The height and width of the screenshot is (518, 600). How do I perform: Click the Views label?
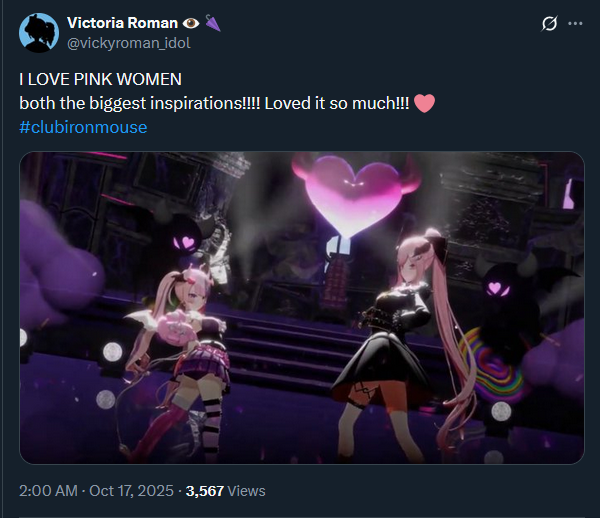tap(247, 490)
